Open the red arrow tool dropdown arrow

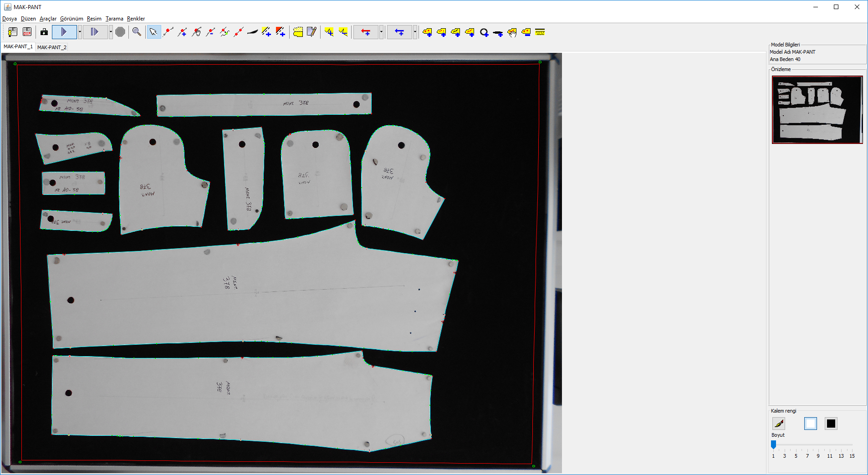pos(381,32)
